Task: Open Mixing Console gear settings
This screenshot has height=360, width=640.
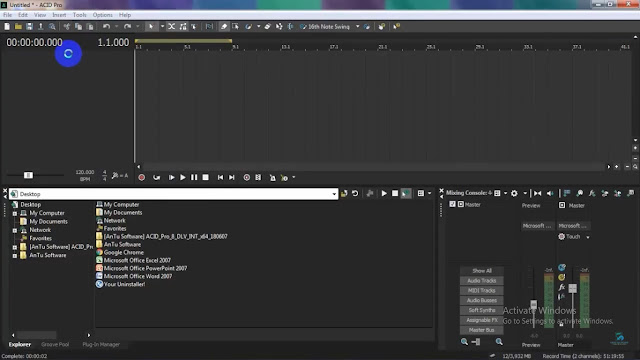Action: tap(514, 193)
